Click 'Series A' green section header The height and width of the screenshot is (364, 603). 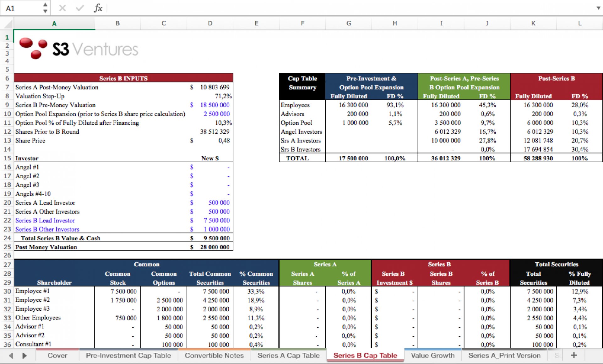(325, 264)
